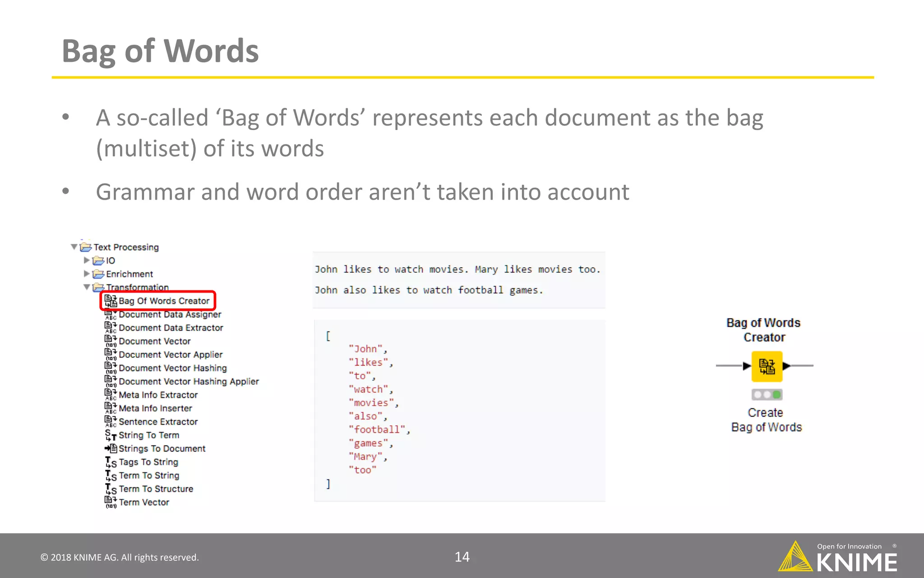Click the String To Term node icon
Screen dimensions: 924x578
pos(111,435)
